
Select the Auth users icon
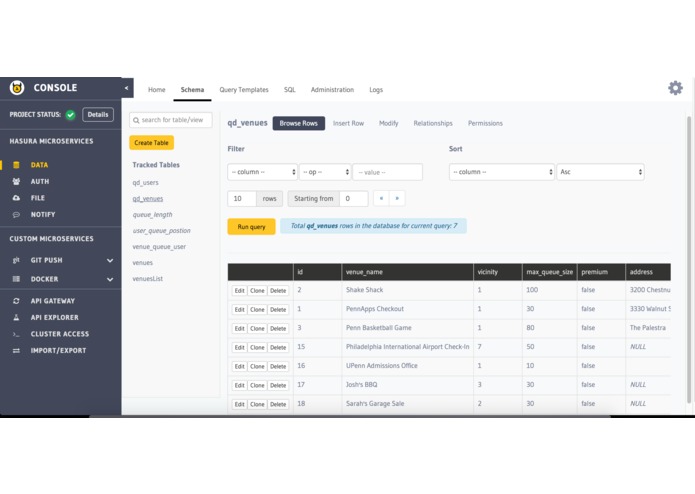pos(16,181)
